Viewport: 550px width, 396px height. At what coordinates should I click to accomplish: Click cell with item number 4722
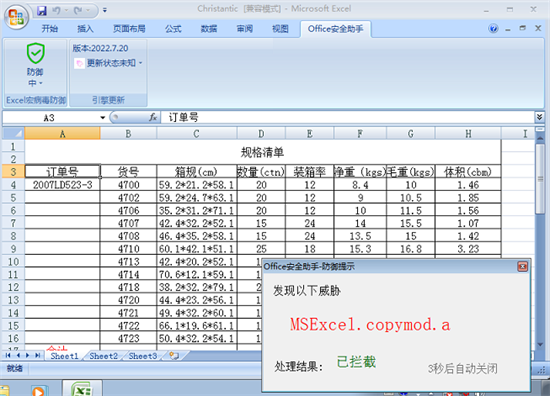(x=128, y=325)
